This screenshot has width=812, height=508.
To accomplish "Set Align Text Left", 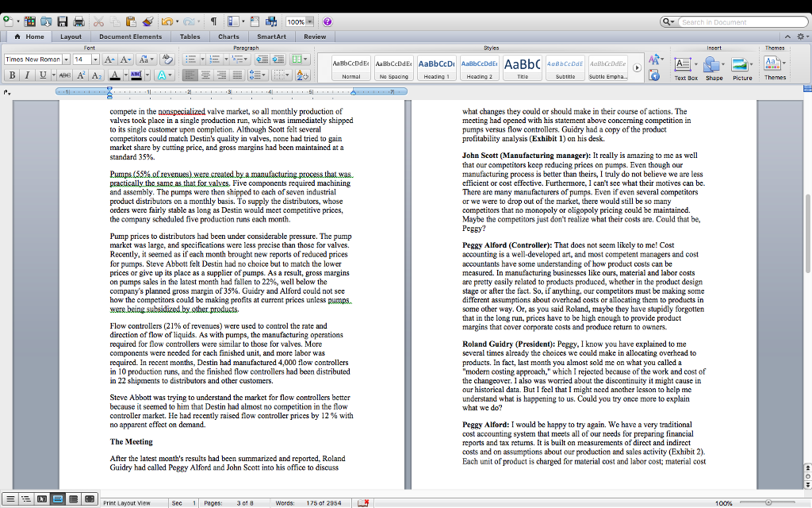I will 190,75.
